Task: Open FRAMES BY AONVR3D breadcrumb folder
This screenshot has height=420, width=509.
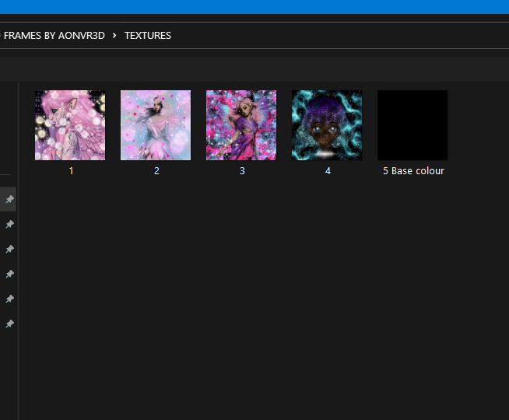Action: coord(54,35)
